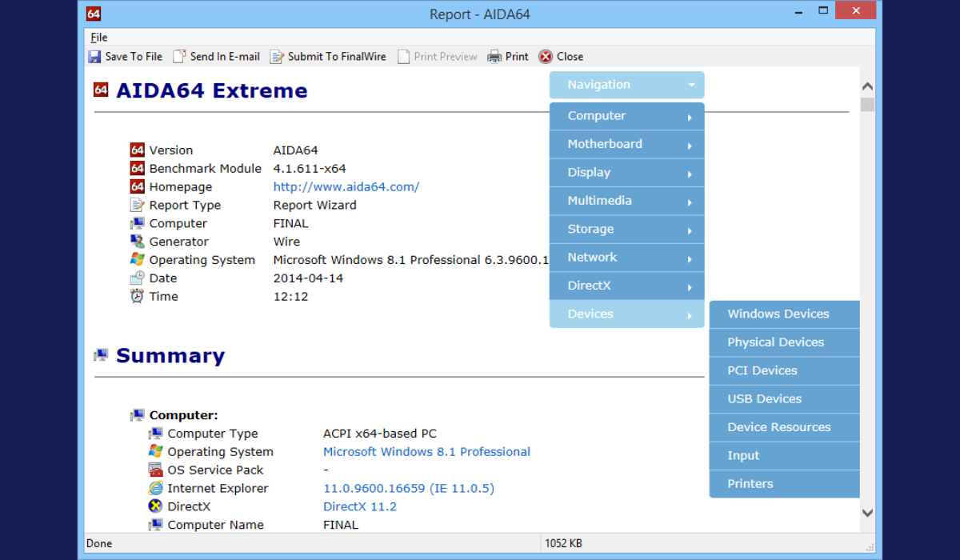Click the computer icon beside Summary heading

(101, 355)
